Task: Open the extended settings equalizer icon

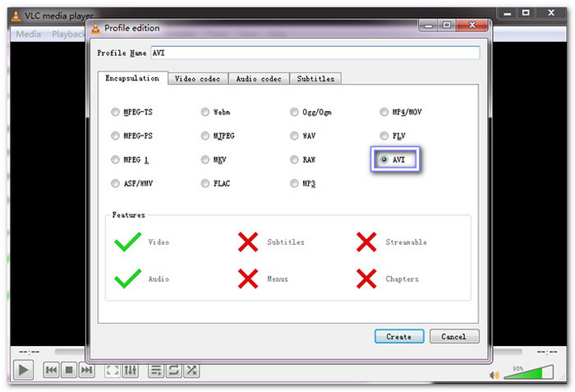Action: point(130,371)
